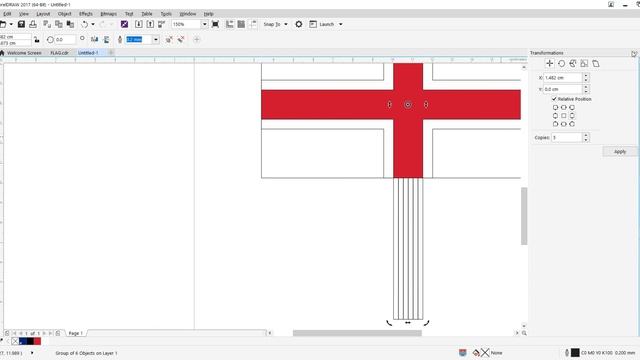Toggle the Show guidelines icon
This screenshot has width=640, height=360.
pos(253,24)
